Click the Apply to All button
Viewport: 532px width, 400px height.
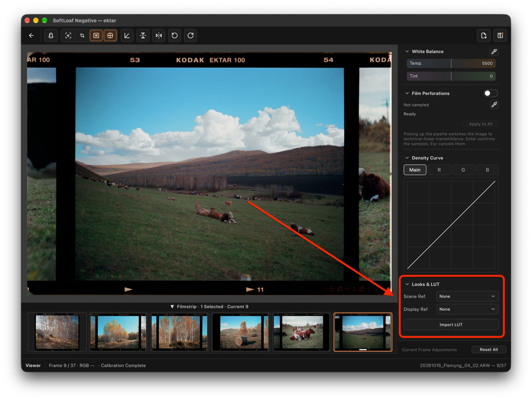click(x=481, y=124)
